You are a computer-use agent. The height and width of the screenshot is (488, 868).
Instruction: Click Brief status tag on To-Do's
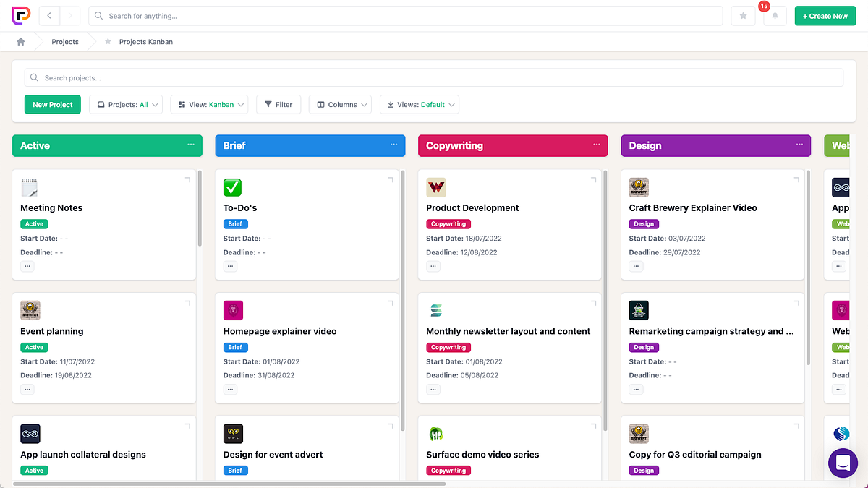pyautogui.click(x=235, y=224)
